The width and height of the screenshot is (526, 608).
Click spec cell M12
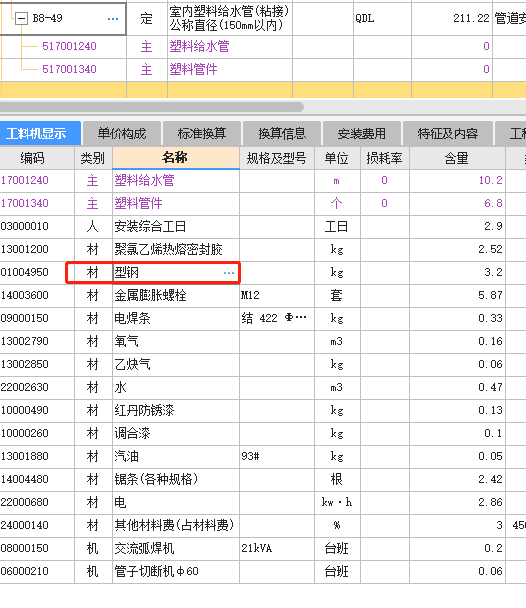(x=277, y=295)
